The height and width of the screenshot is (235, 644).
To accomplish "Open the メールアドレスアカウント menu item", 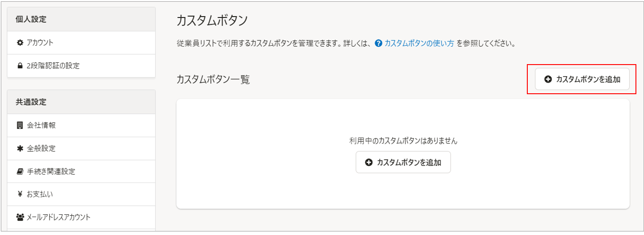I will [x=58, y=218].
